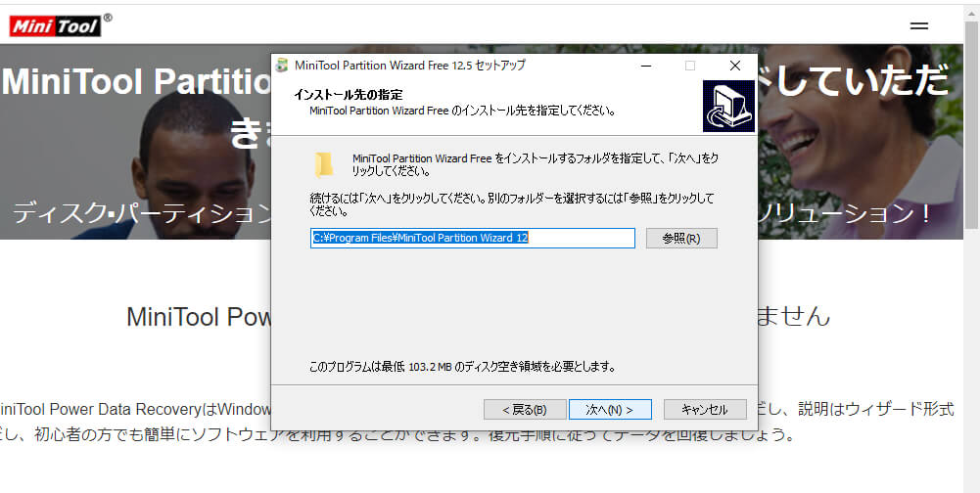The width and height of the screenshot is (980, 493).
Task: Click the yellow folder icon in installer
Action: point(324,165)
